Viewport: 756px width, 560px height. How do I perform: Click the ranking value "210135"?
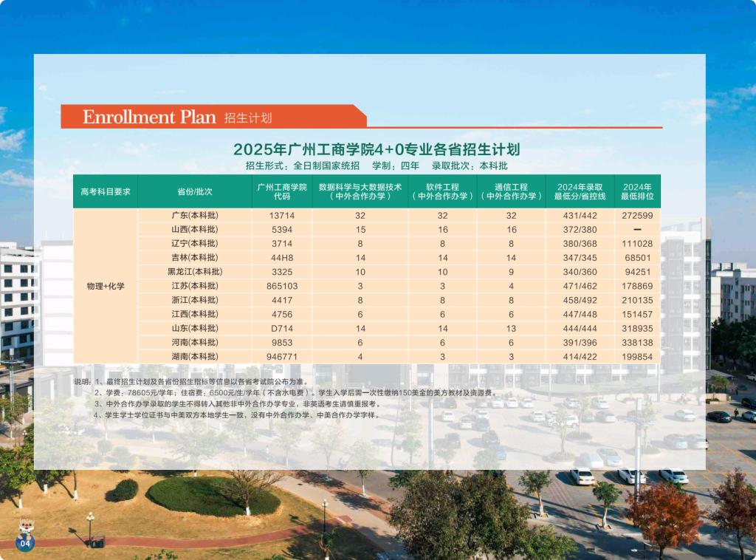(637, 301)
